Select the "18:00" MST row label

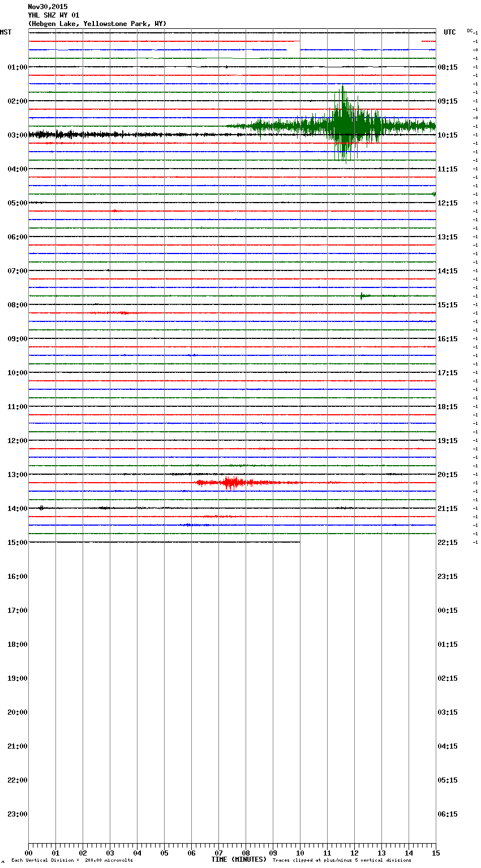[x=18, y=644]
